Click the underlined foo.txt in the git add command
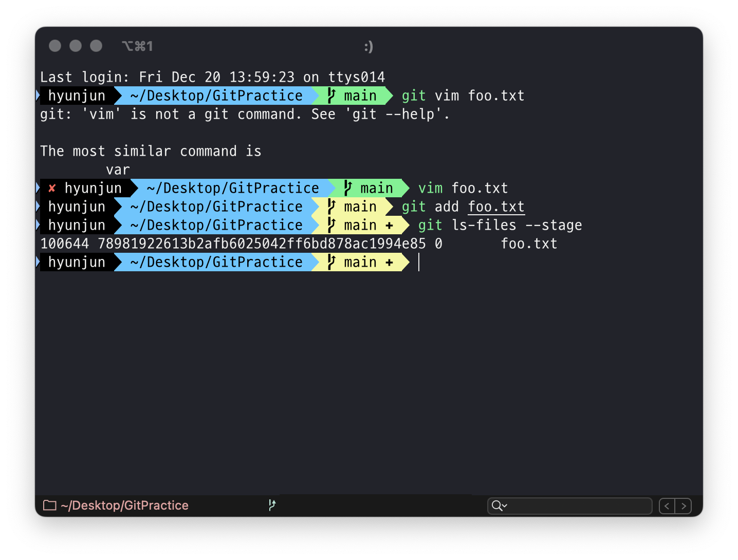The image size is (738, 560). click(496, 207)
